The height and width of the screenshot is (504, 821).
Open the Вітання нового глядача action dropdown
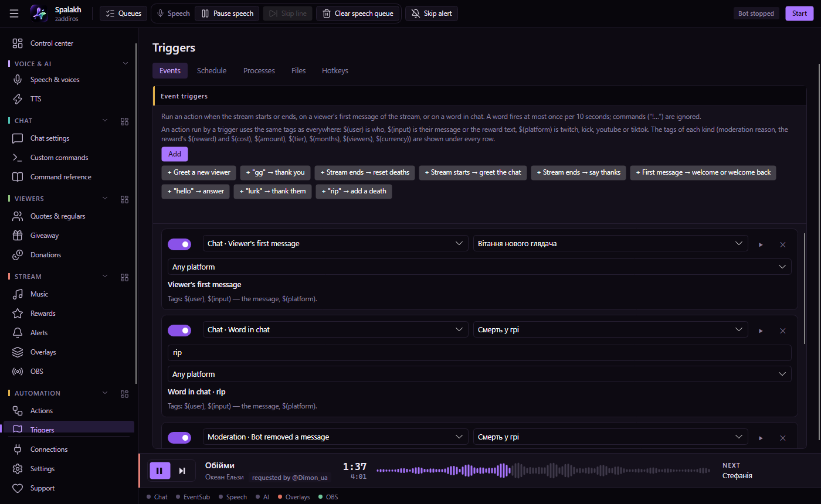(x=610, y=243)
